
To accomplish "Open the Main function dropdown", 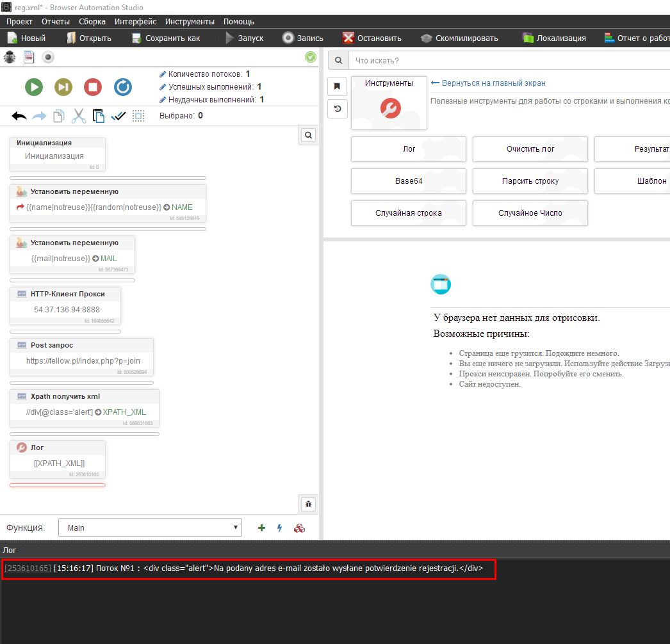I will click(x=150, y=528).
